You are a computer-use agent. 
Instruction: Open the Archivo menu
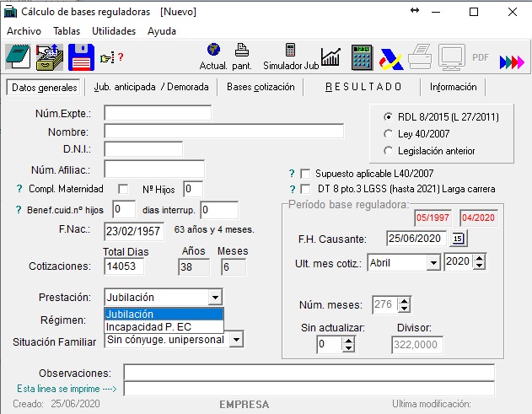pyautogui.click(x=24, y=31)
